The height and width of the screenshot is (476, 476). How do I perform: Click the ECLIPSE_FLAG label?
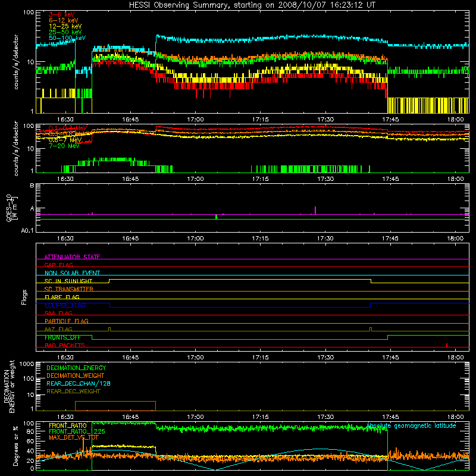(x=65, y=305)
